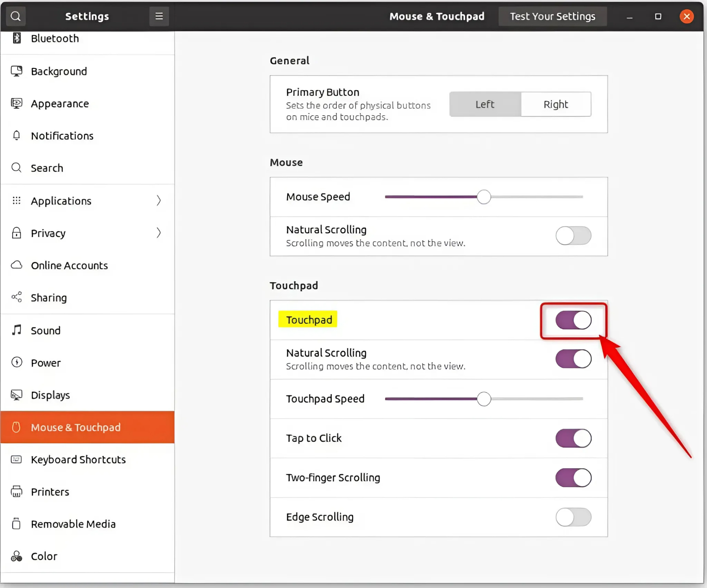Turn off Tap to Click
707x588 pixels.
click(573, 438)
